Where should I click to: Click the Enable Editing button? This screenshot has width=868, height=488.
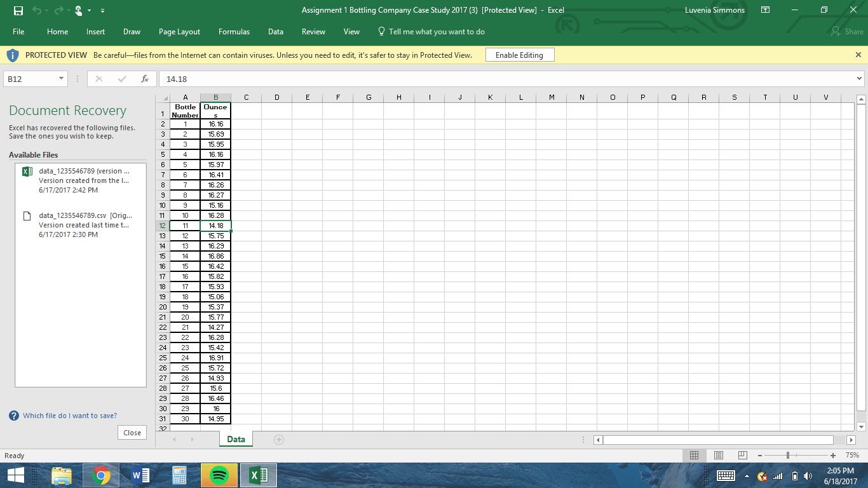coord(519,55)
